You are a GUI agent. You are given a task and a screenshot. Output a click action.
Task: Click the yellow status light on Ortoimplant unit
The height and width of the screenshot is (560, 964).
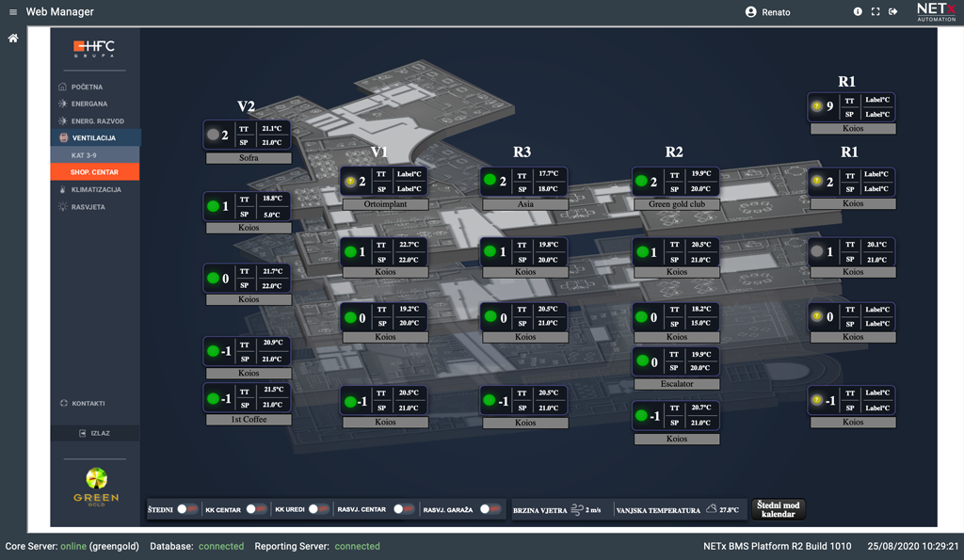[x=349, y=181]
